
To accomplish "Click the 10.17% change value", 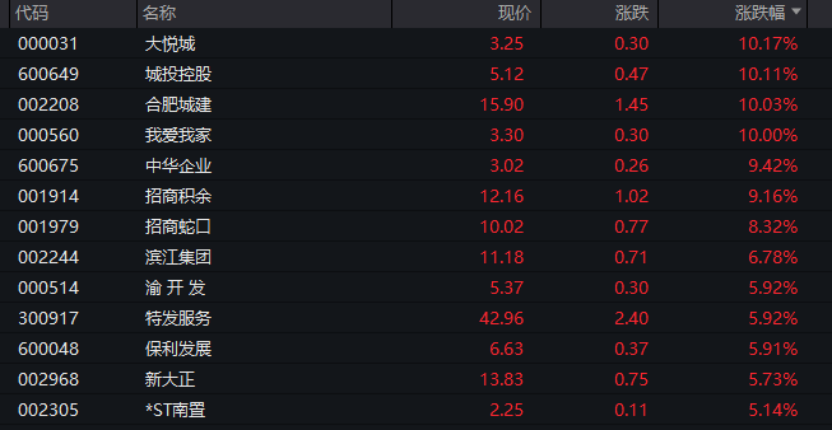I will [x=769, y=43].
